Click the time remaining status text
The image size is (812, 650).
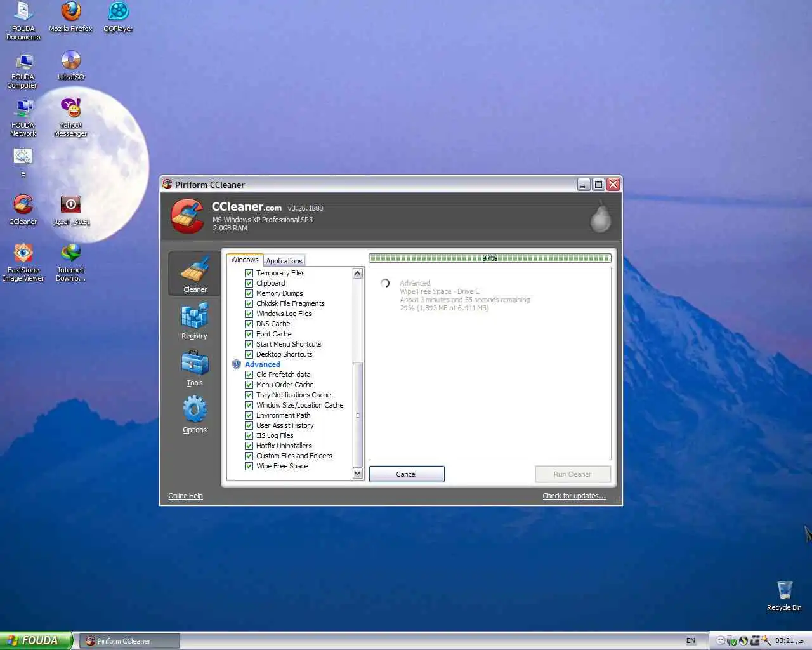tap(465, 300)
